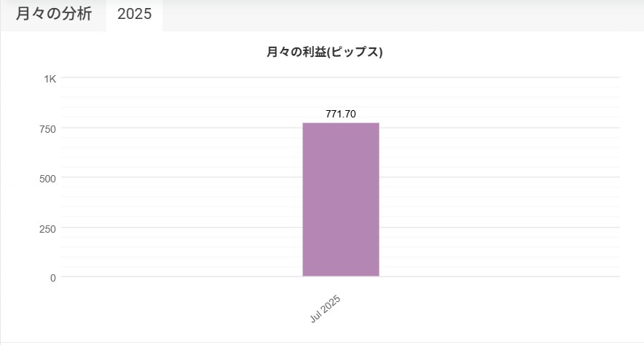Screen dimensions: 644x345
Task: Click the 250 y-axis label
Action: [47, 229]
